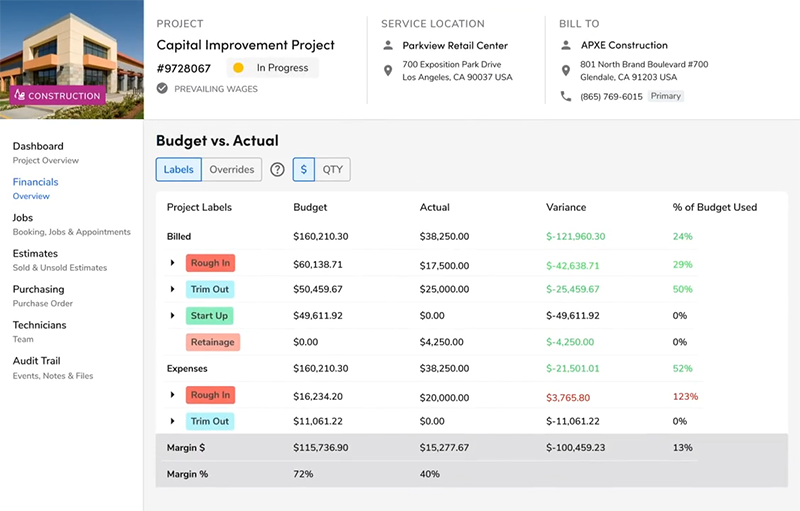Click the Bill To address pin icon
Viewport: 800px width, 511px height.
coord(566,70)
